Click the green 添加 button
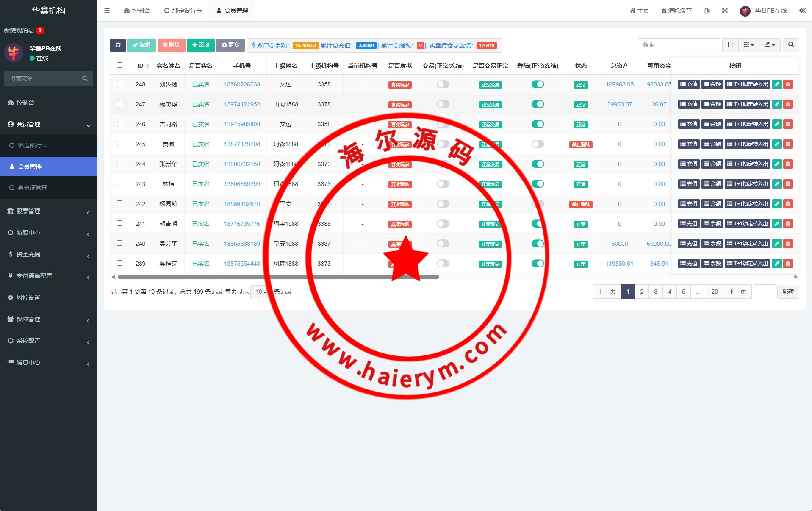The height and width of the screenshot is (511, 812). (200, 45)
